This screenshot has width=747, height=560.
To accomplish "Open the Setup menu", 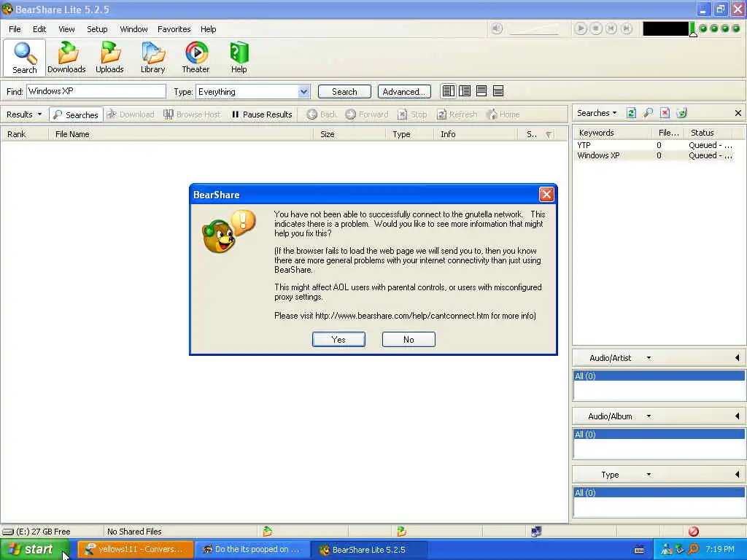I will [97, 29].
